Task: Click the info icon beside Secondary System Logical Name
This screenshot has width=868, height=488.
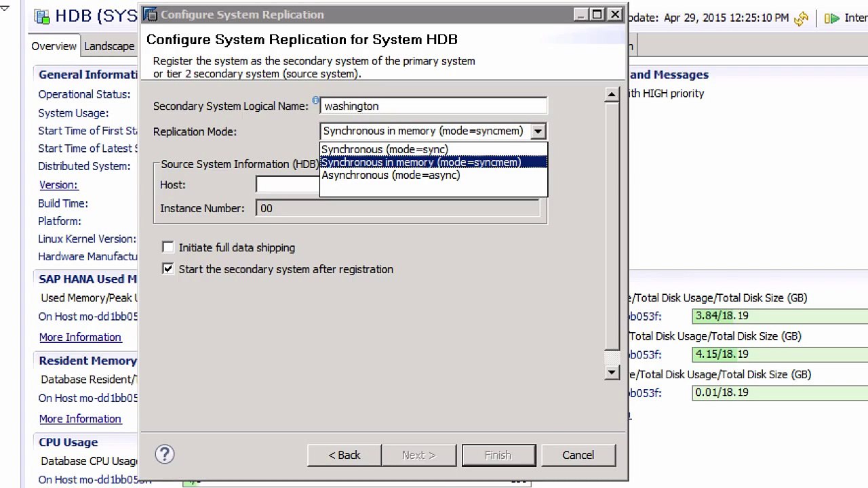Action: 315,100
